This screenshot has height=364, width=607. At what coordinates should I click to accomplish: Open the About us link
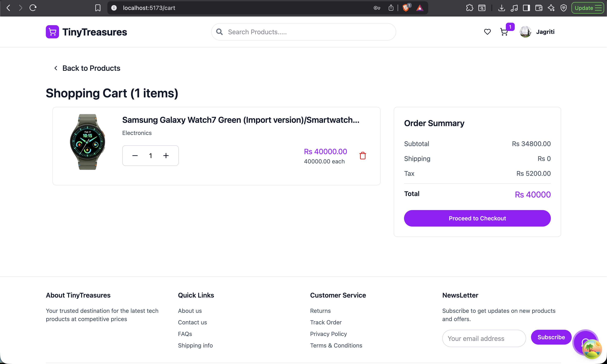tap(190, 311)
